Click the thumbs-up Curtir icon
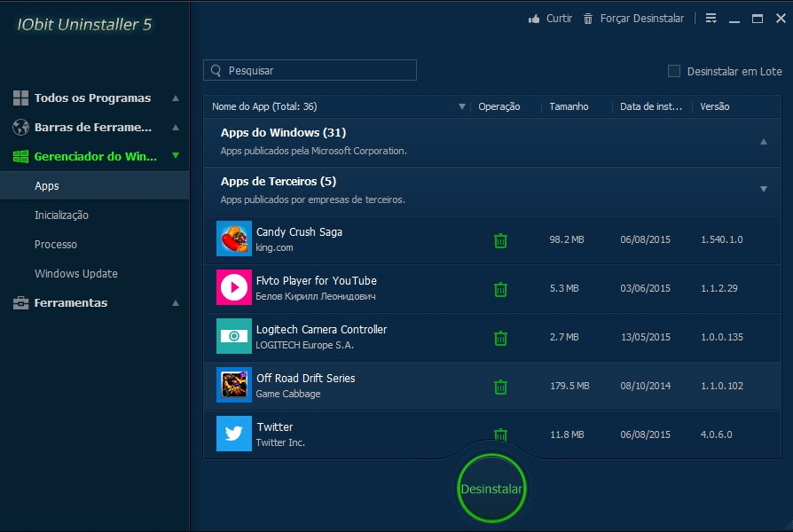The width and height of the screenshot is (793, 532). [534, 19]
